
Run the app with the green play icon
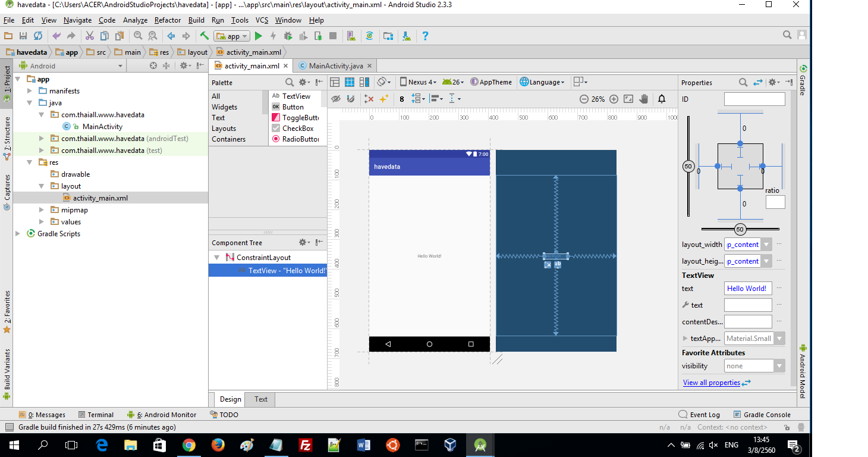click(258, 36)
